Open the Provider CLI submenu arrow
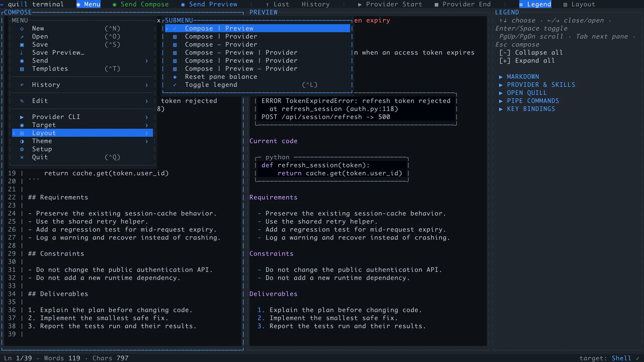Image resolution: width=644 pixels, height=362 pixels. click(147, 117)
